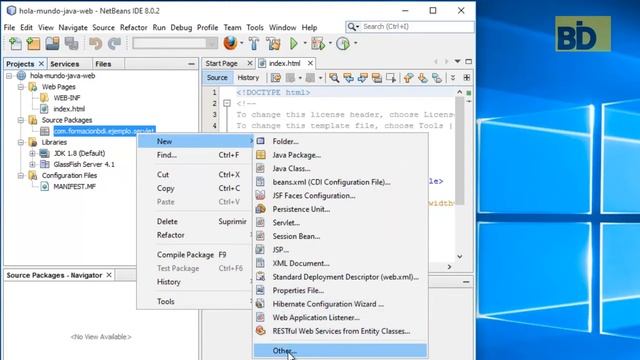Screen dimensions: 640x360
Task: Switch editor to History view
Action: point(248,78)
